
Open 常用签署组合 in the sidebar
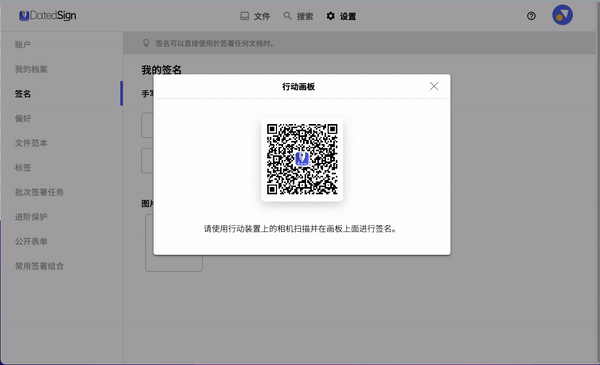tap(39, 266)
